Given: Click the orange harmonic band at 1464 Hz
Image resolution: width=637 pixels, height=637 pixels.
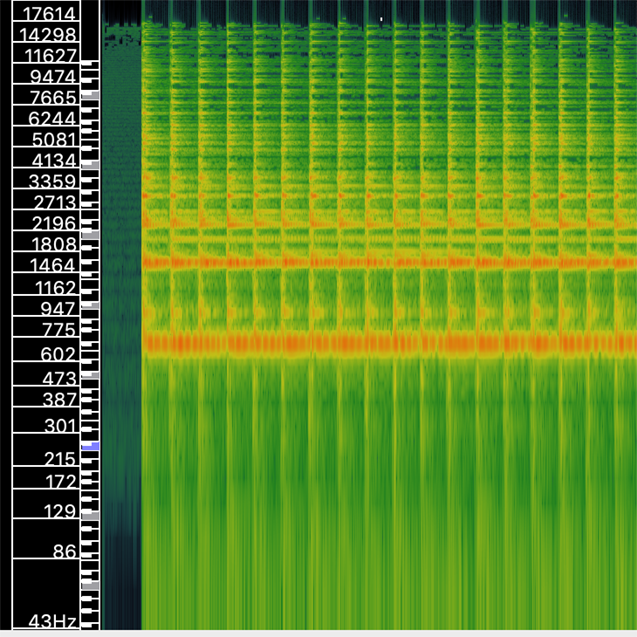Looking at the screenshot, I should pyautogui.click(x=388, y=261).
